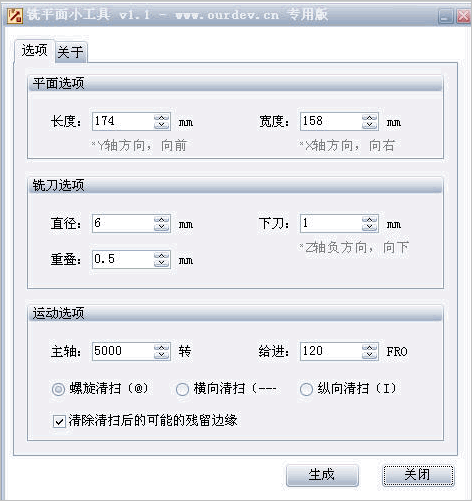Click the 运动选项 group header

235,313
